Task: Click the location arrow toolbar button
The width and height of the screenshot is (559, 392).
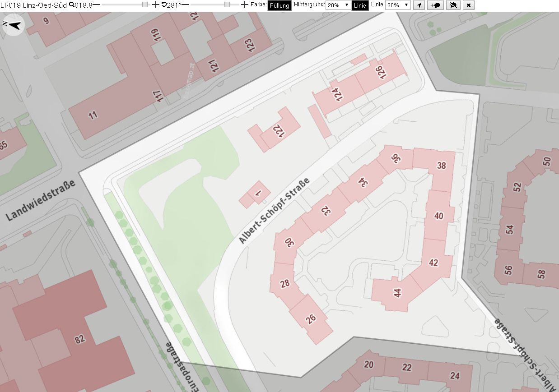Action: (419, 5)
